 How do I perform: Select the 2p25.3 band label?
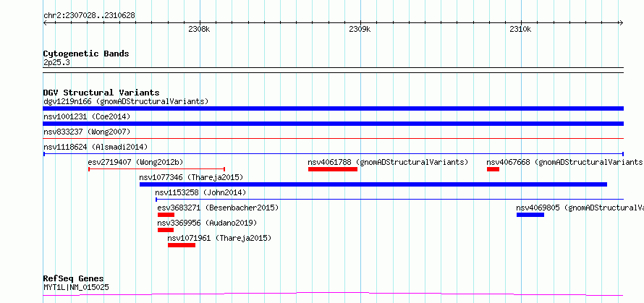57,62
